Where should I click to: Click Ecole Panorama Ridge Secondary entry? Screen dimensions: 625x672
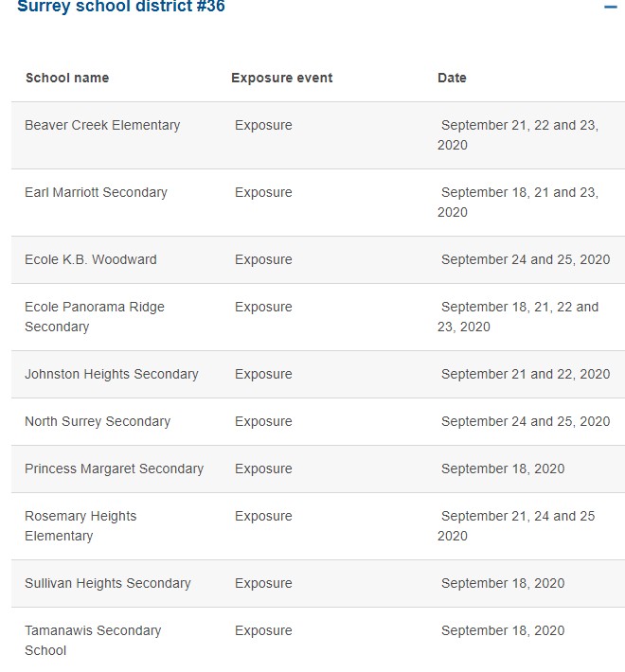95,317
